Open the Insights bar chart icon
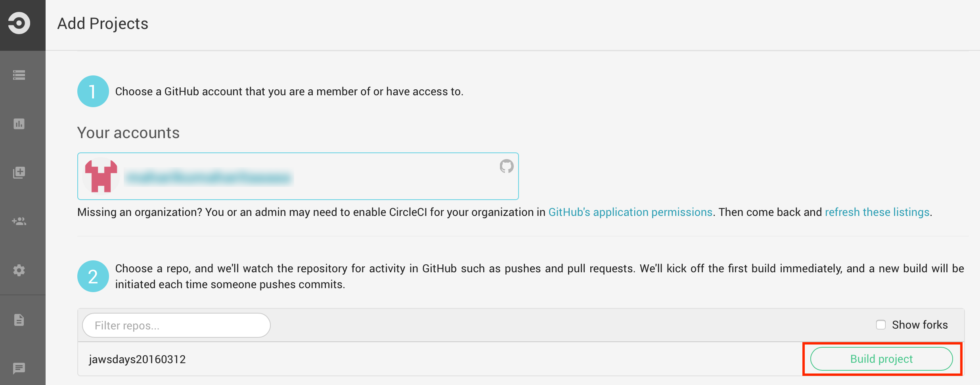Screen dimensions: 980x385 [19, 124]
